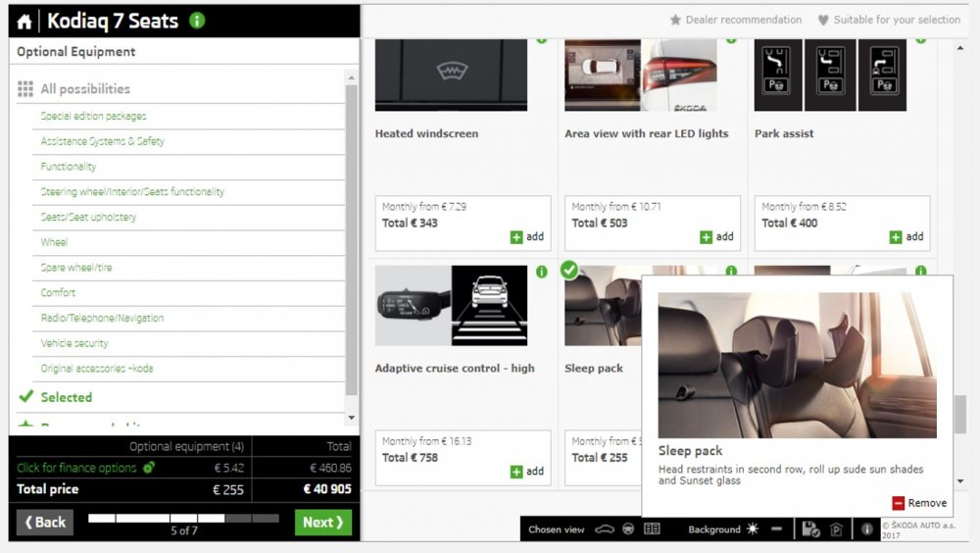Click the green Next button
The height and width of the screenshot is (553, 980).
click(x=323, y=523)
